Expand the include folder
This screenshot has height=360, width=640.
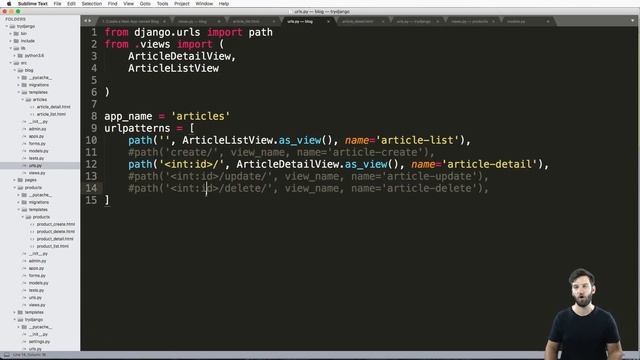[x=11, y=41]
